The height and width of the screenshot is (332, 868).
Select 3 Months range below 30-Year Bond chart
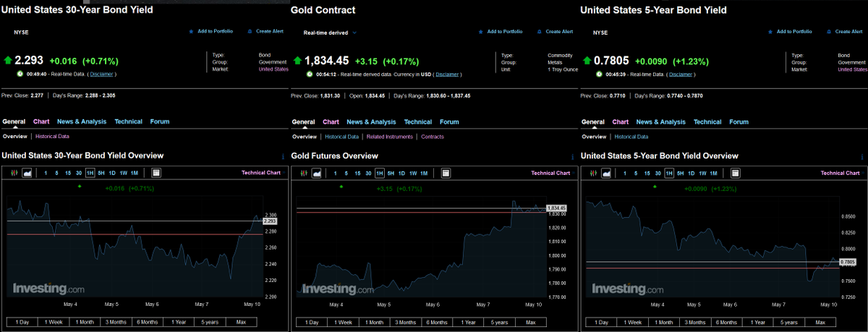116,322
